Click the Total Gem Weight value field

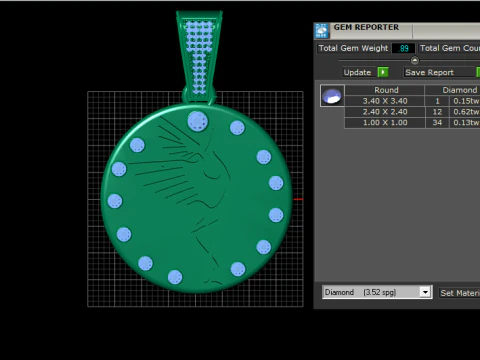point(404,48)
